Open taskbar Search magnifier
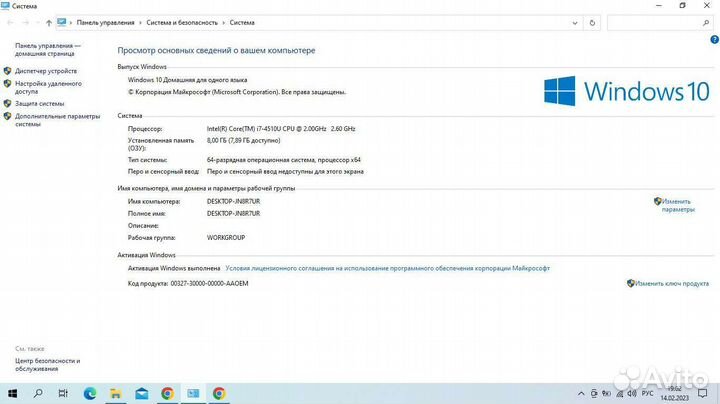Image resolution: width=720 pixels, height=404 pixels. pyautogui.click(x=38, y=393)
